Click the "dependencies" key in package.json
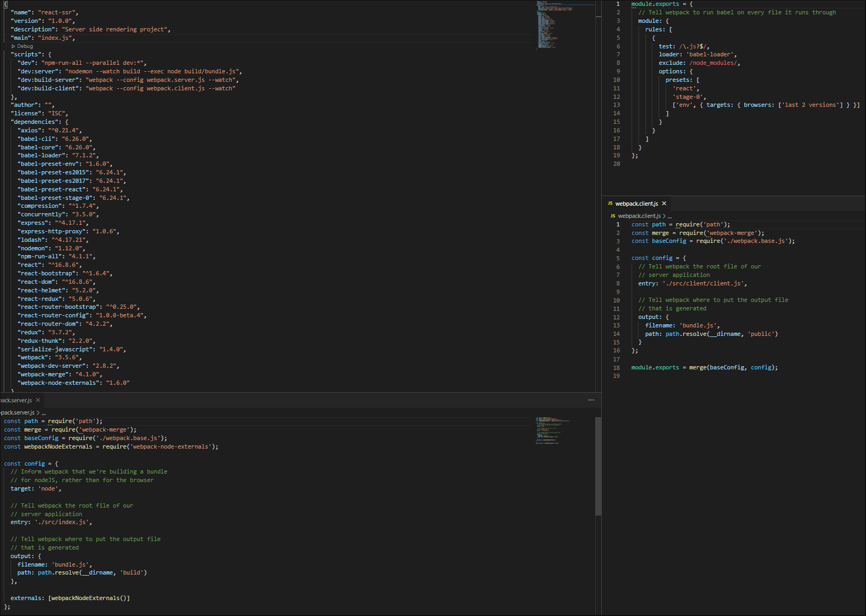Image resolution: width=866 pixels, height=616 pixels. [36, 122]
